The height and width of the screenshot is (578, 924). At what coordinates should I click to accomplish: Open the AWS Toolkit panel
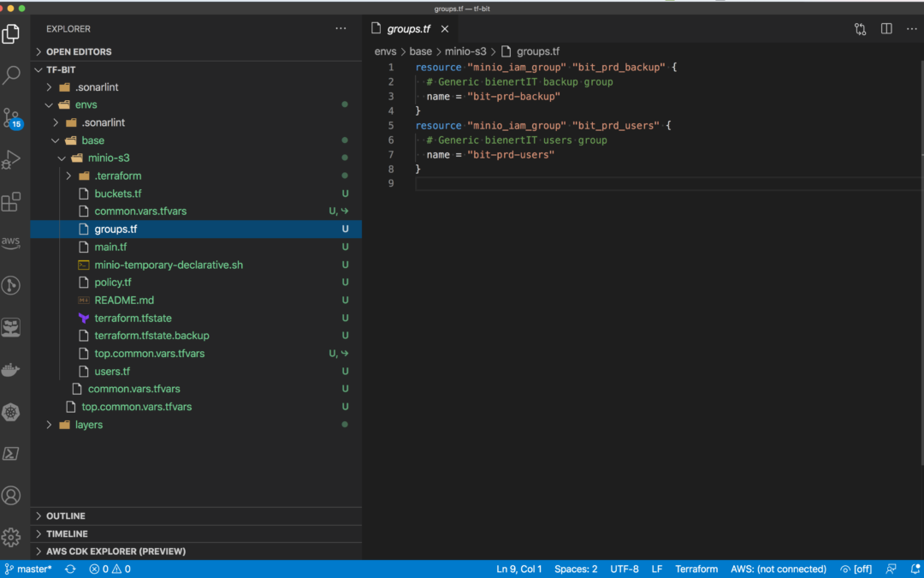point(11,242)
